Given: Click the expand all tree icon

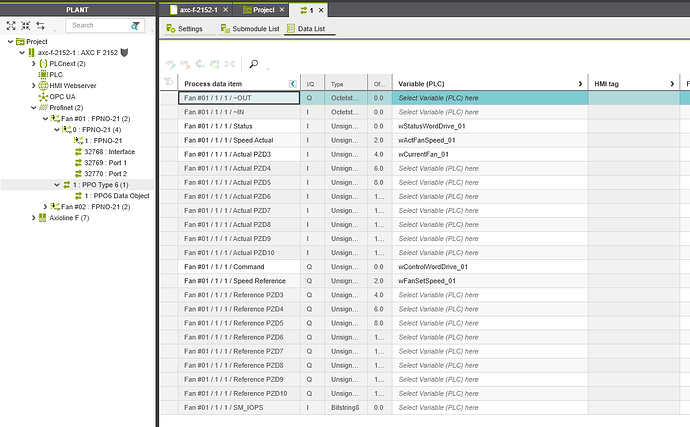Looking at the screenshot, I should pyautogui.click(x=10, y=25).
